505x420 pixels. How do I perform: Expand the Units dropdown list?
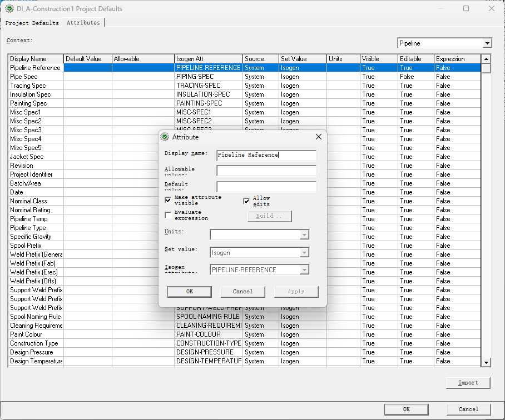click(x=304, y=235)
